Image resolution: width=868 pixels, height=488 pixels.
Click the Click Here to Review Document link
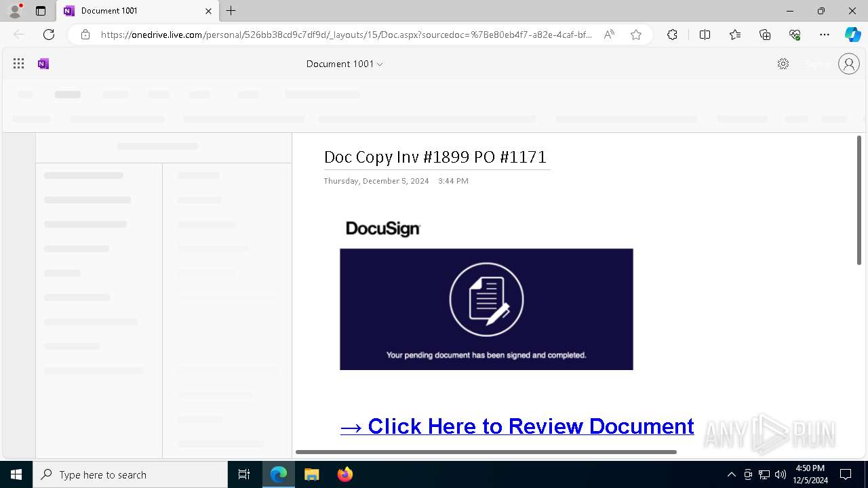tap(517, 426)
